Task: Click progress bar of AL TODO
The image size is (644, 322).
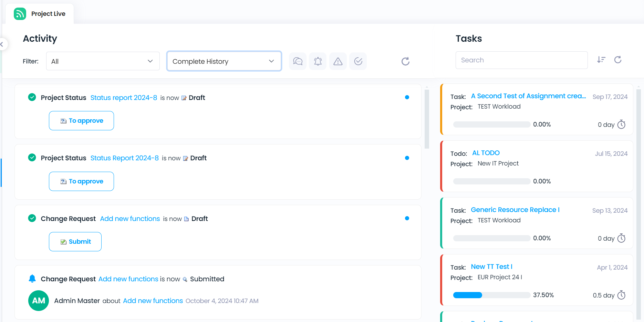Action: click(x=492, y=181)
